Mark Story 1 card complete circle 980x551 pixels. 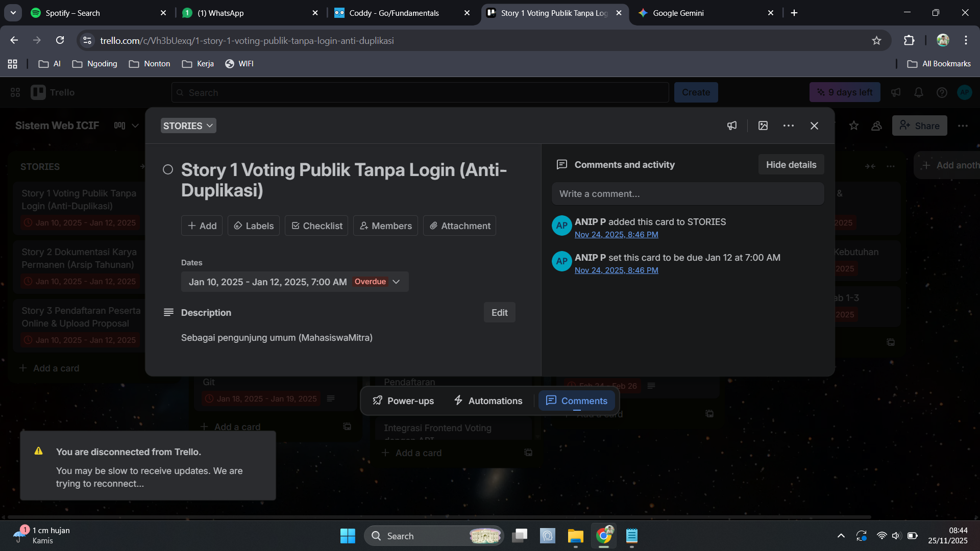pyautogui.click(x=168, y=169)
